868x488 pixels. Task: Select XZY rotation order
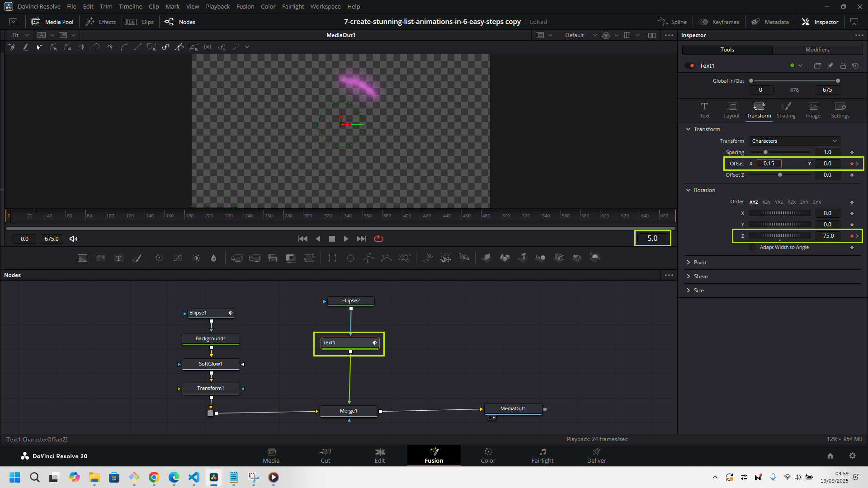coord(766,202)
